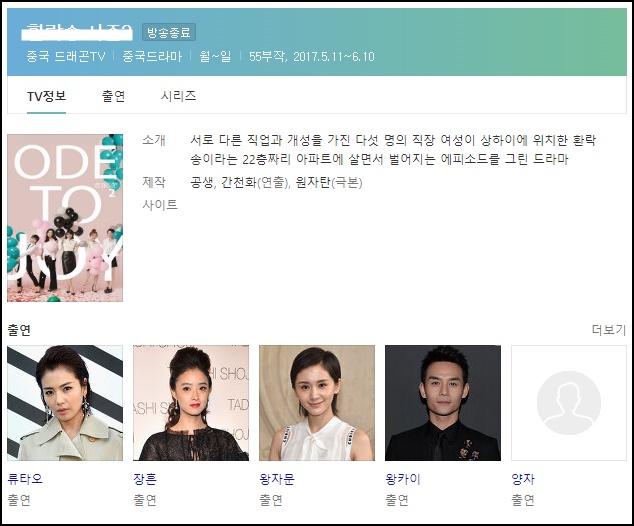Click screenwriter name 원자탄
Image resolution: width=634 pixels, height=526 pixels.
coord(313,182)
